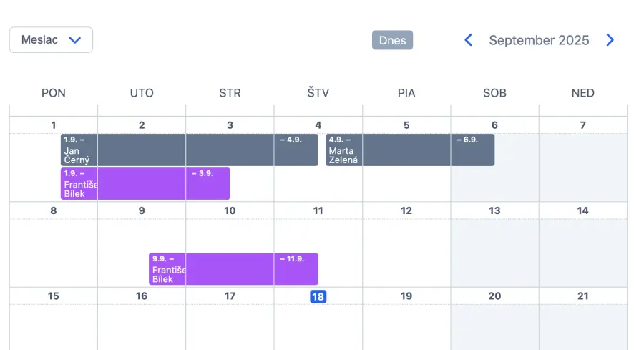Select day 12 in the calendar

(x=406, y=210)
